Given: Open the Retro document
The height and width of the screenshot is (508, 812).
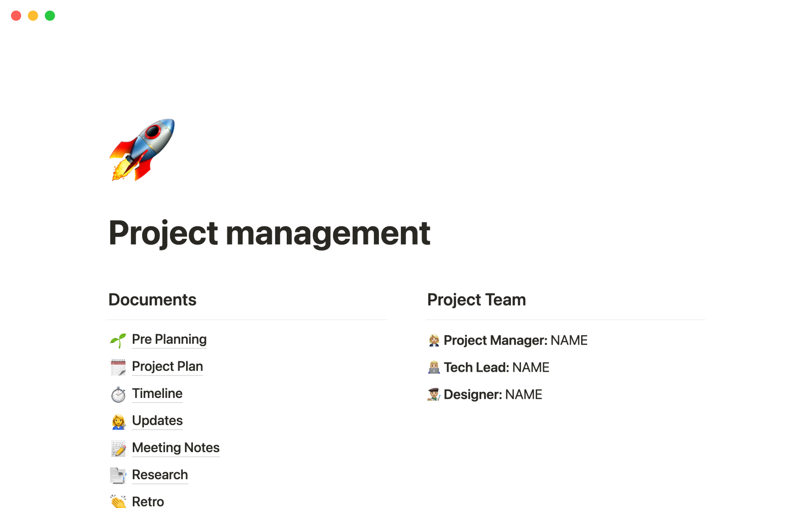Looking at the screenshot, I should (x=148, y=500).
